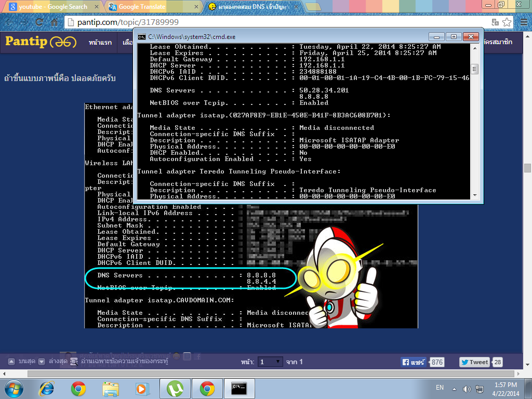Click 8.8.4.4 in the forum screenshot
532x399 pixels.
[261, 282]
